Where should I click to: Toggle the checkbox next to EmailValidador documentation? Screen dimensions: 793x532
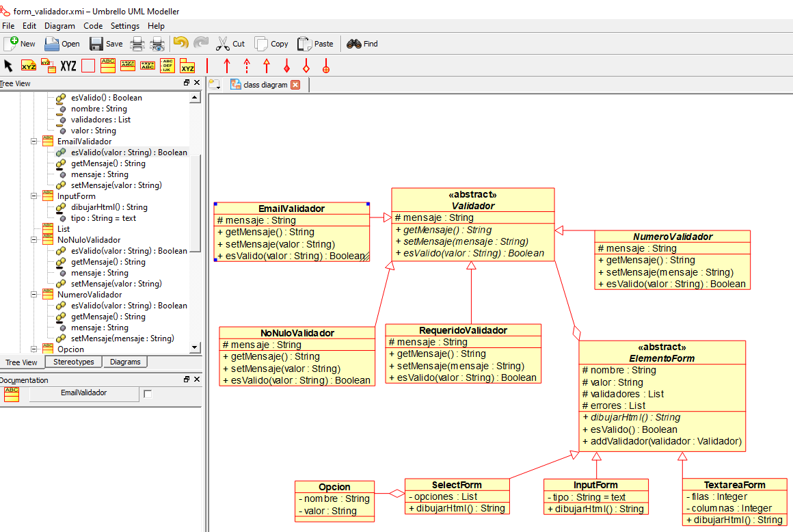[148, 394]
